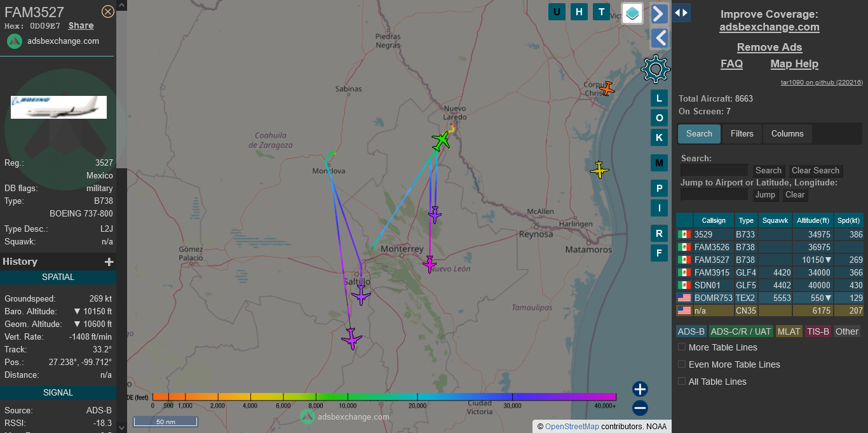The width and height of the screenshot is (868, 433).
Task: Toggle the U map filter button
Action: (x=557, y=11)
